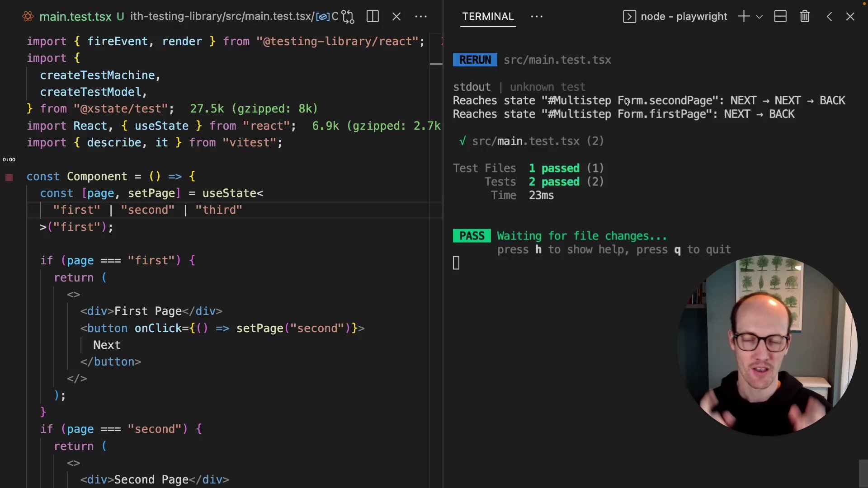Viewport: 868px width, 488px height.
Task: Toggle the red breakpoint marker in the gutter
Action: (9, 177)
